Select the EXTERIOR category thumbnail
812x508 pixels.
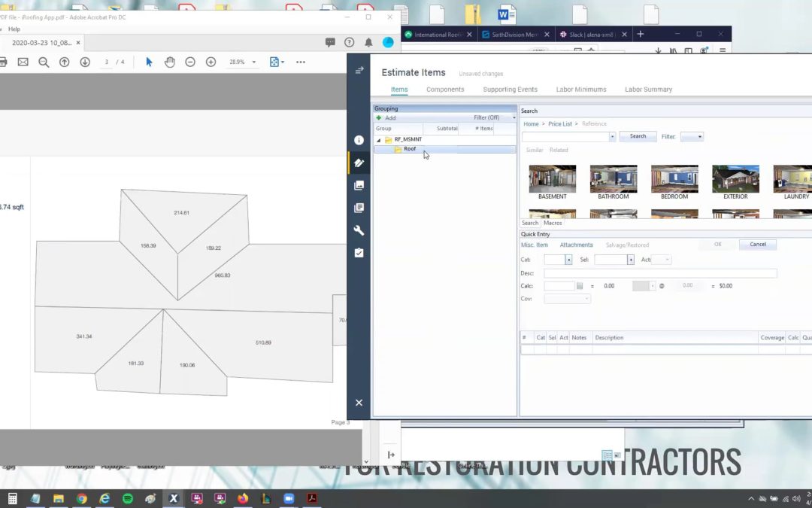click(735, 179)
